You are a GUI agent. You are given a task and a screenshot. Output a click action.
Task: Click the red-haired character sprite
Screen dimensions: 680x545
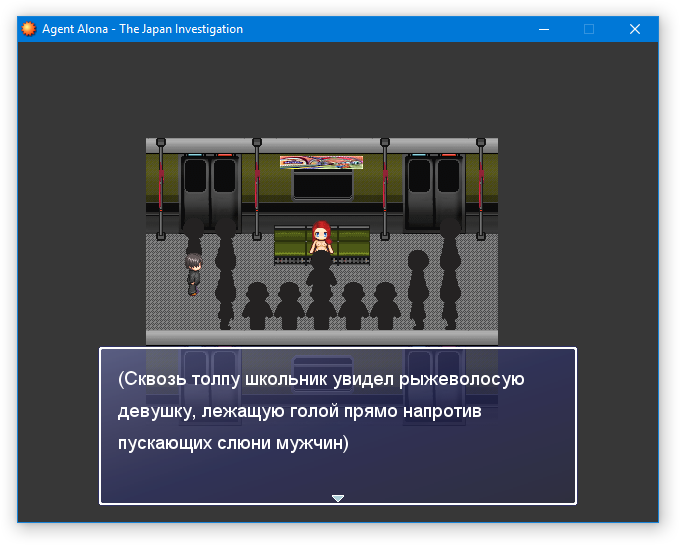pos(321,238)
